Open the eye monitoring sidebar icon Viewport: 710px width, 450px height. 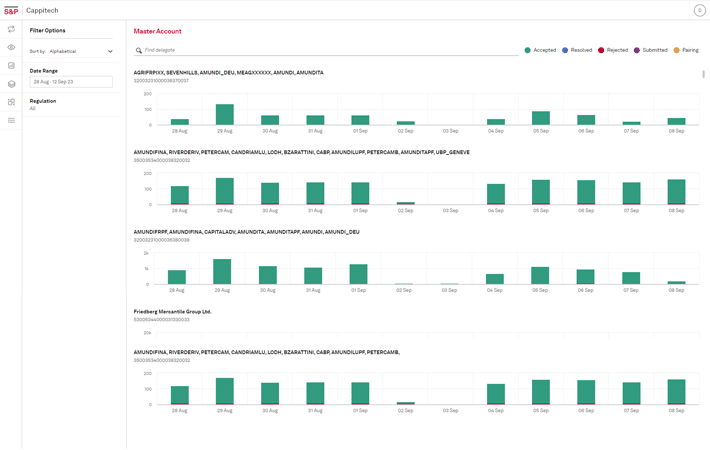pos(11,47)
